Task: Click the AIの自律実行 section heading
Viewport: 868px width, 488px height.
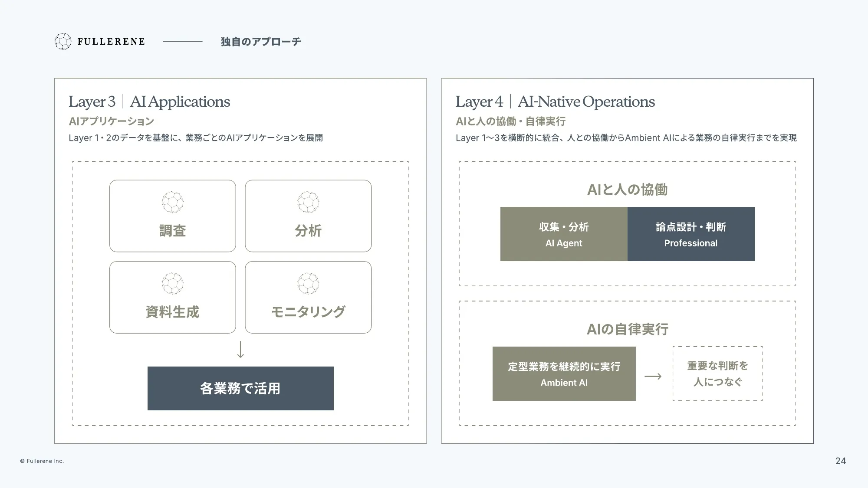Action: [628, 329]
